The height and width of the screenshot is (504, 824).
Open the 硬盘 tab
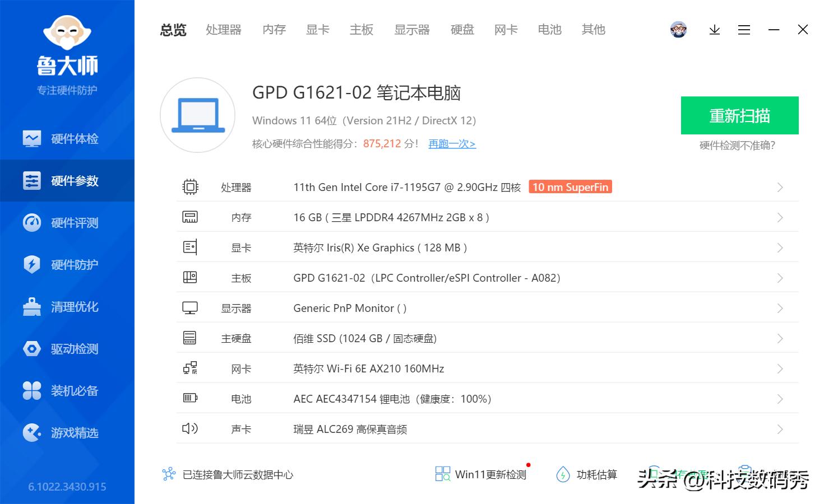(462, 30)
